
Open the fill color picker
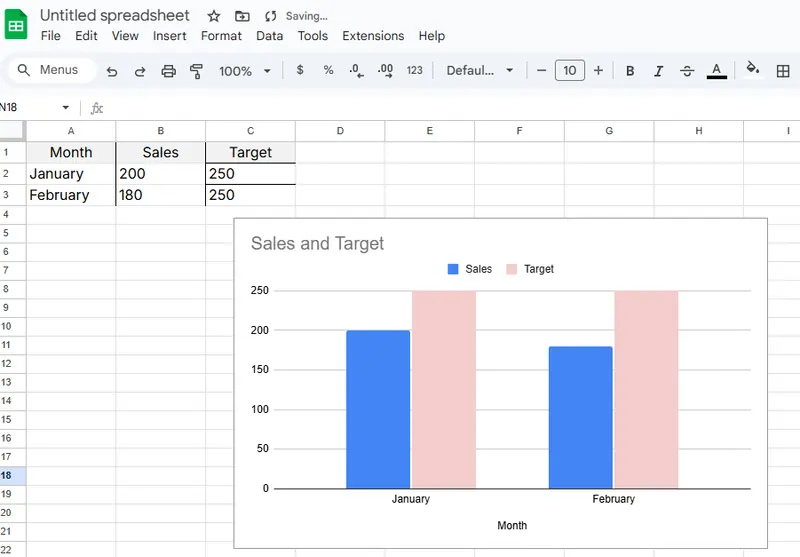tap(753, 70)
